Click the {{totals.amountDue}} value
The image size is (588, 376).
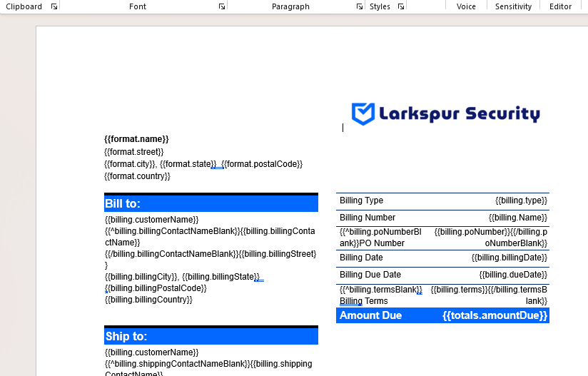(x=495, y=315)
